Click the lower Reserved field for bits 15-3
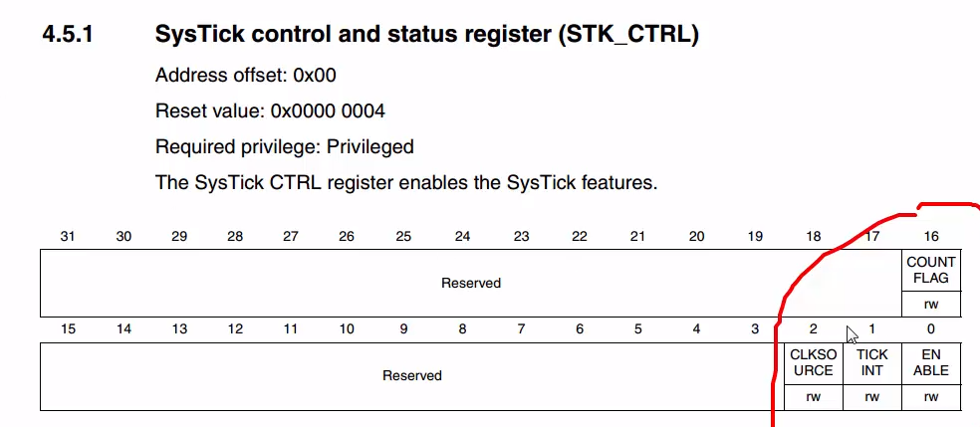Viewport: 980px width, 427px height. coord(412,376)
